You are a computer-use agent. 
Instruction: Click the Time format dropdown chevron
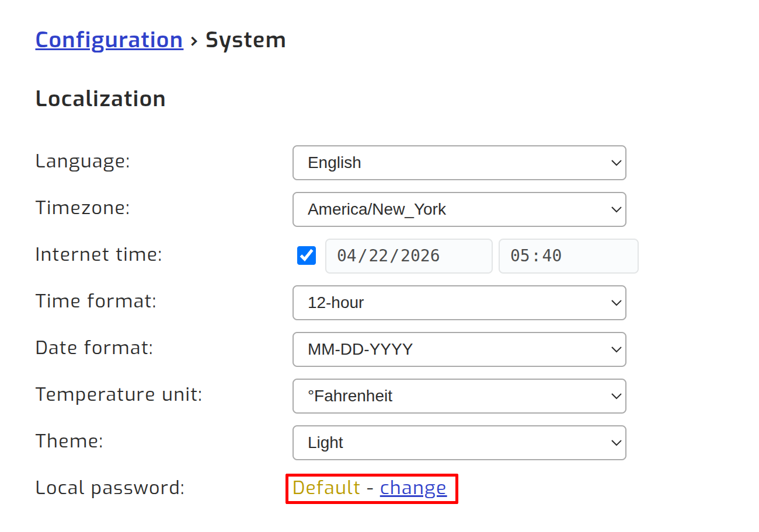click(616, 303)
